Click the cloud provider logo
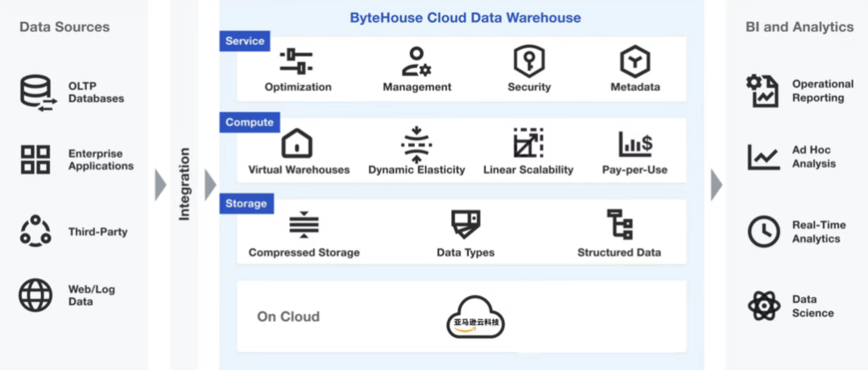Image resolution: width=868 pixels, height=370 pixels. 476,317
